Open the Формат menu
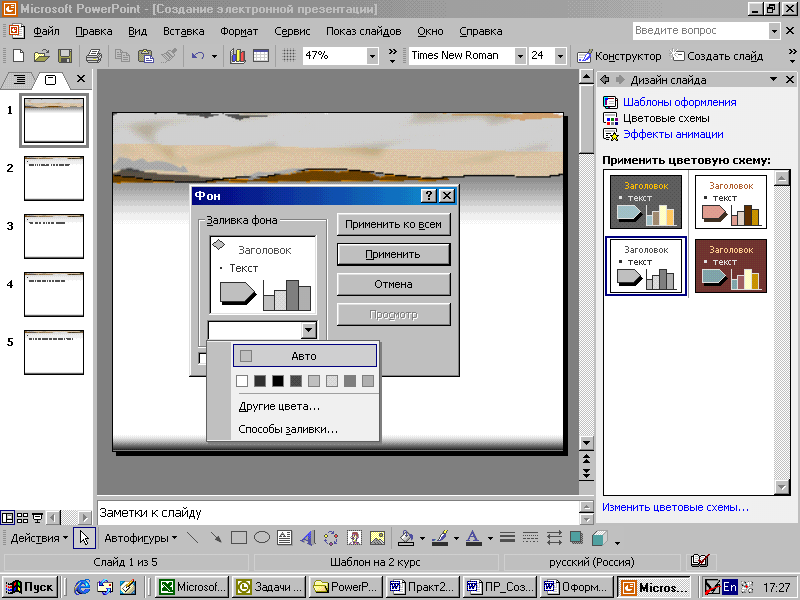800x600 pixels. [239, 31]
